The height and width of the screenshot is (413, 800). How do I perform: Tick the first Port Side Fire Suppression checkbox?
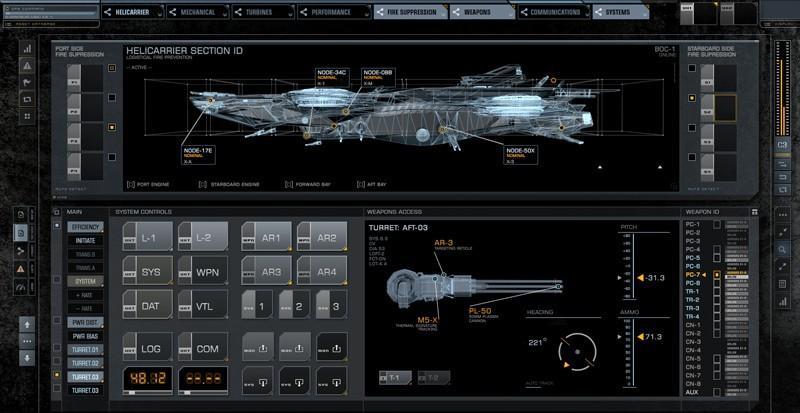(112, 67)
